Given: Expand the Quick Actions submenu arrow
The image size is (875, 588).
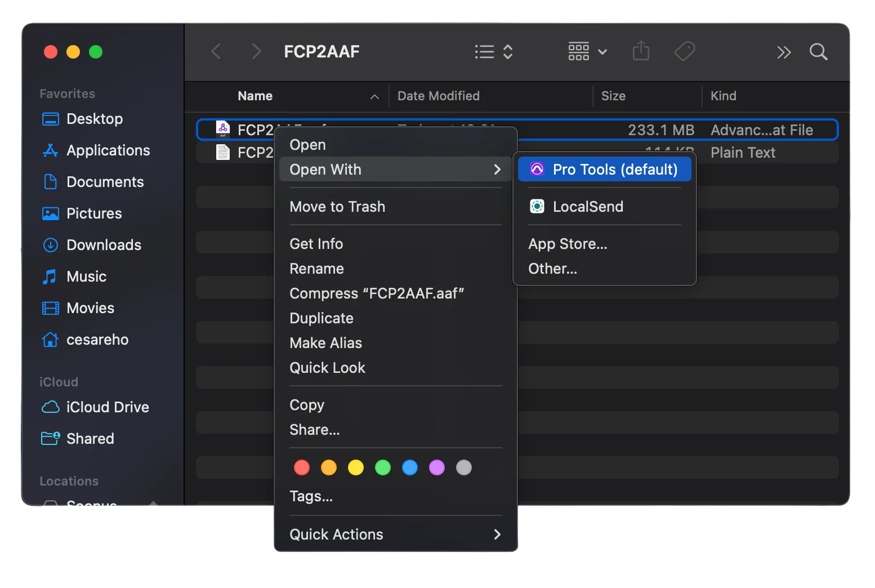Looking at the screenshot, I should (x=497, y=534).
